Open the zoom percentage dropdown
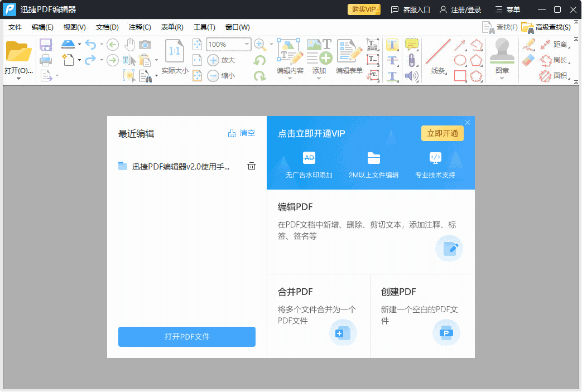Screen dimensions: 582x392 [246, 44]
